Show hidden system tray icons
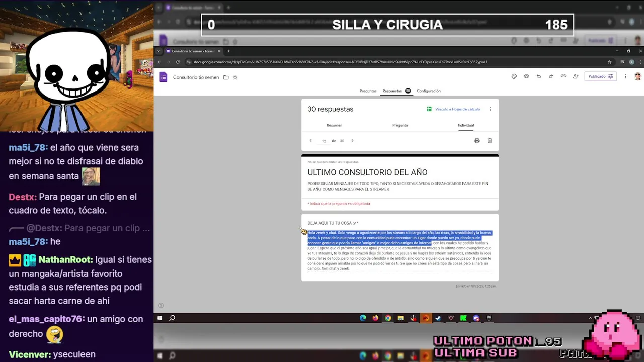The height and width of the screenshot is (362, 644). coord(590,318)
